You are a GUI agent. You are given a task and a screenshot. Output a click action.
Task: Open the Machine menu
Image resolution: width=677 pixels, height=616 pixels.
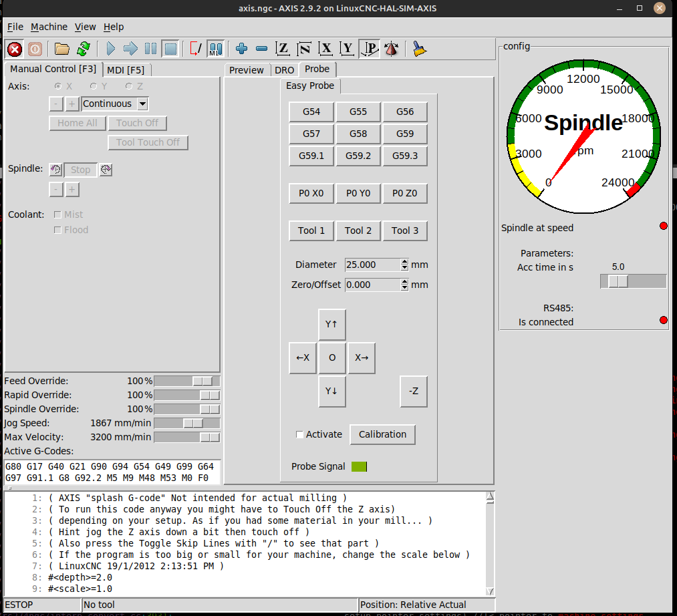coord(49,27)
